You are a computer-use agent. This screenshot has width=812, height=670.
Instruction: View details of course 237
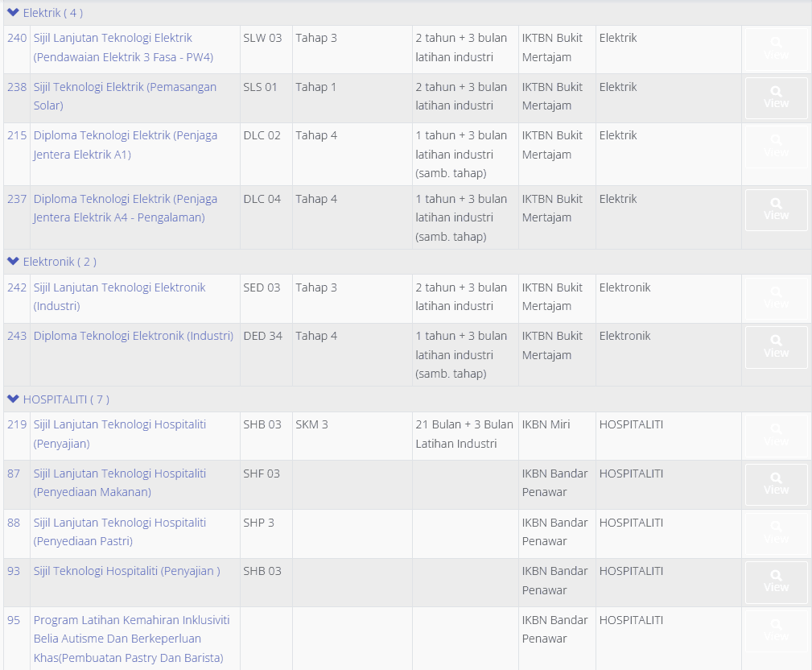[776, 209]
